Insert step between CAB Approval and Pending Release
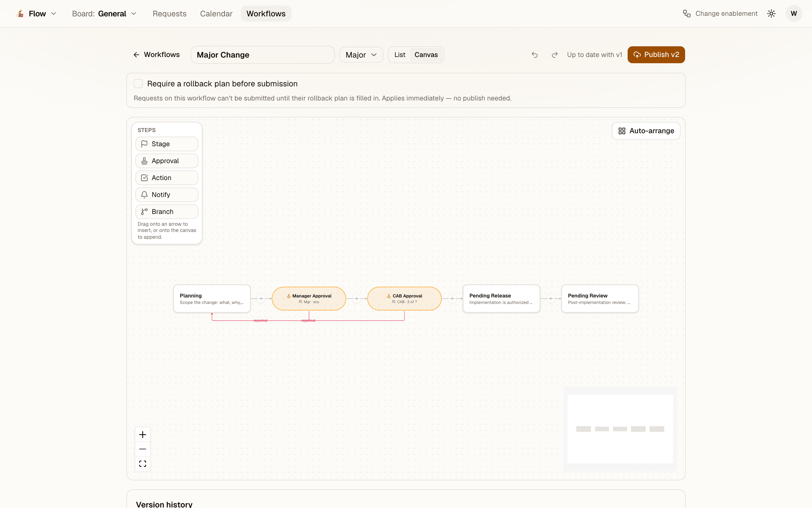This screenshot has width=812, height=508. [452, 299]
